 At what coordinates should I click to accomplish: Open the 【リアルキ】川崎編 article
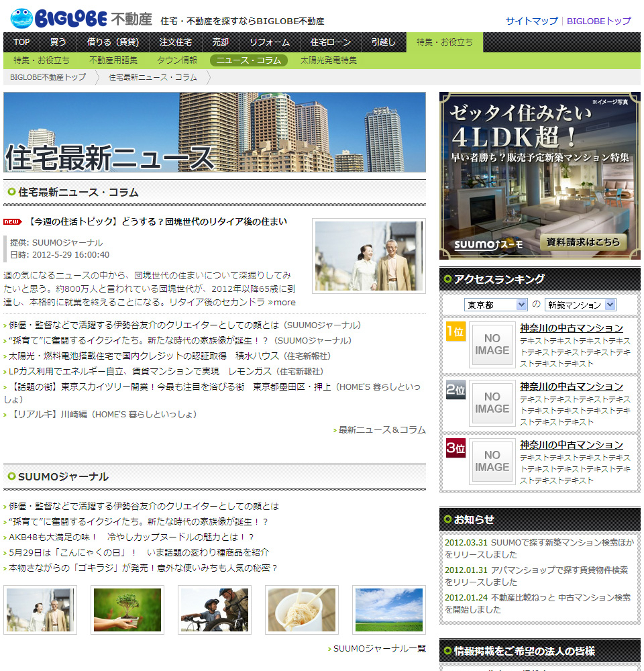click(103, 414)
